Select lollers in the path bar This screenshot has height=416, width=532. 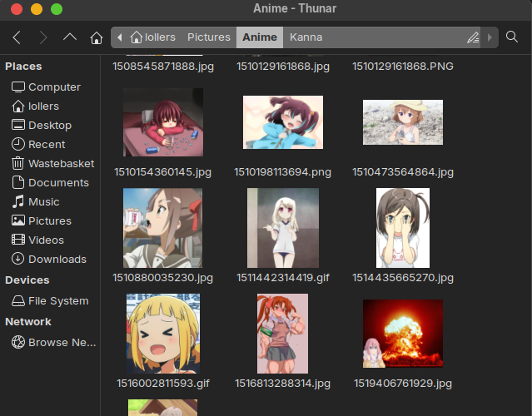[153, 37]
